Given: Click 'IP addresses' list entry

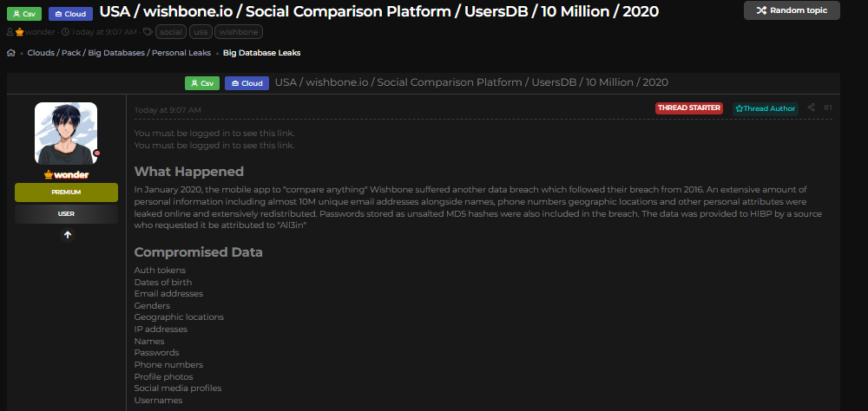Looking at the screenshot, I should 161,329.
